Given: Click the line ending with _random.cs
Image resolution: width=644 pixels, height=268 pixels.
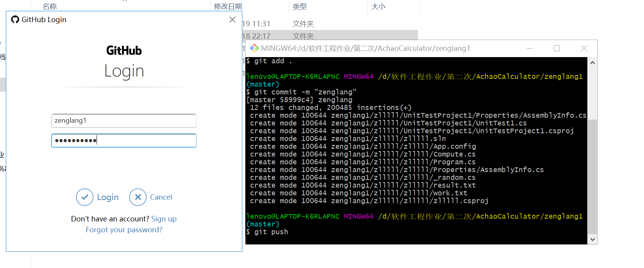Looking at the screenshot, I should [x=363, y=178].
